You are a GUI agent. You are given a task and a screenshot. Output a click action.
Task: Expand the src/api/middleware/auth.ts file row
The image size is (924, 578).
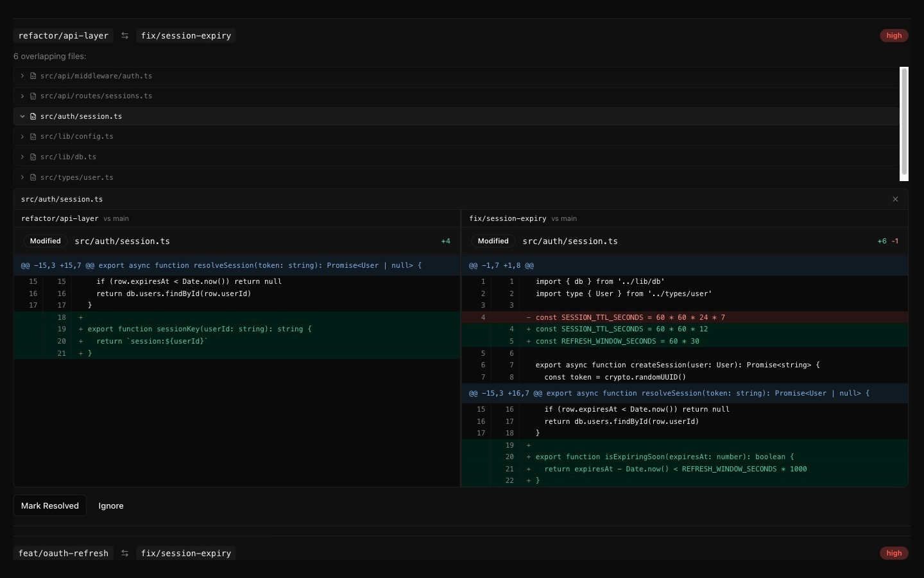click(x=456, y=76)
